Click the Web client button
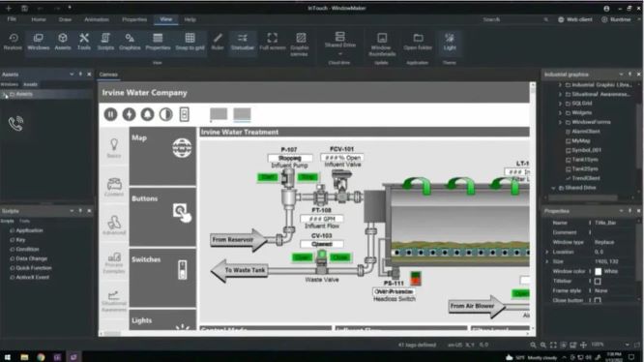Viewport: 644px width, 362px height. (x=575, y=19)
